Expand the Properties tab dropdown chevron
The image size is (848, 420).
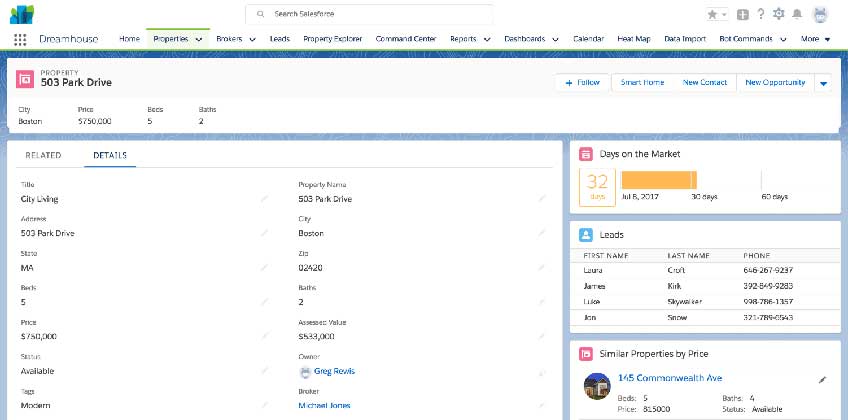(x=199, y=39)
